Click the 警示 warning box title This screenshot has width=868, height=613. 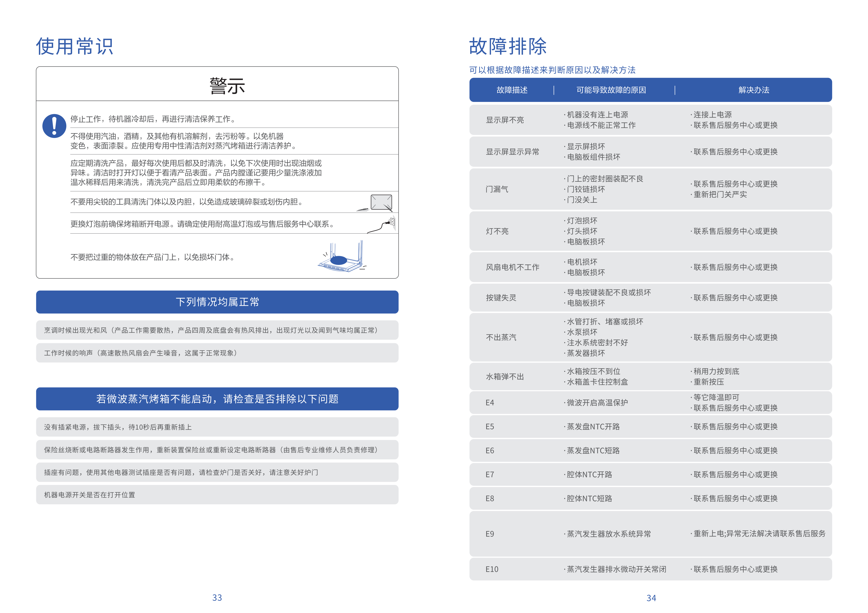click(x=227, y=86)
